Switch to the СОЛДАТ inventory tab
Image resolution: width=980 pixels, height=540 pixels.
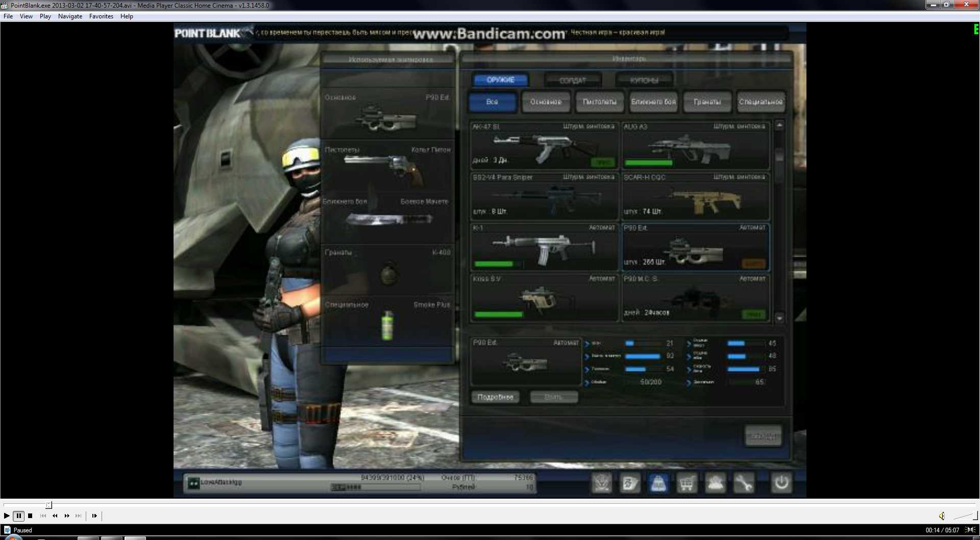[x=573, y=80]
